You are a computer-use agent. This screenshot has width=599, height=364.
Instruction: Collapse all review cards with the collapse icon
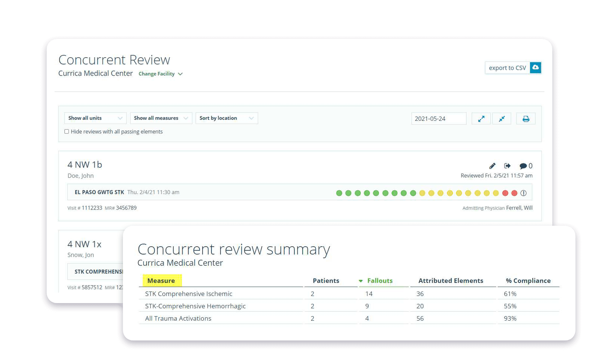[x=501, y=118]
